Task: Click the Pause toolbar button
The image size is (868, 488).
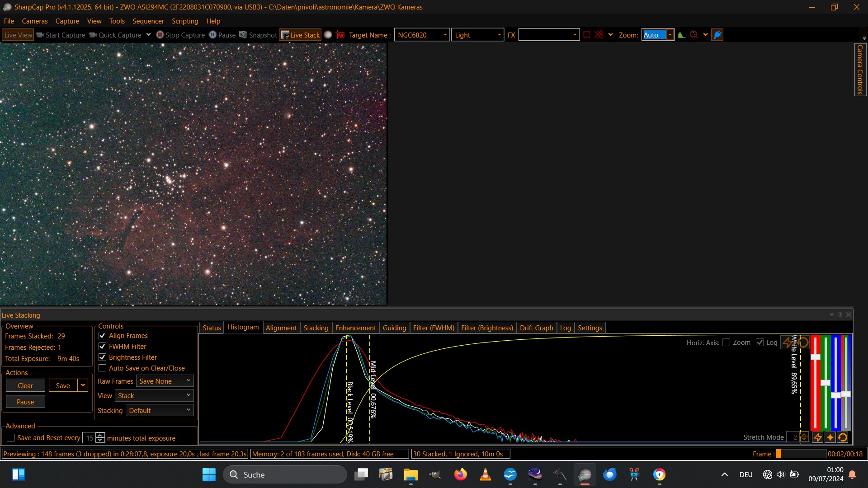Action: pos(222,35)
